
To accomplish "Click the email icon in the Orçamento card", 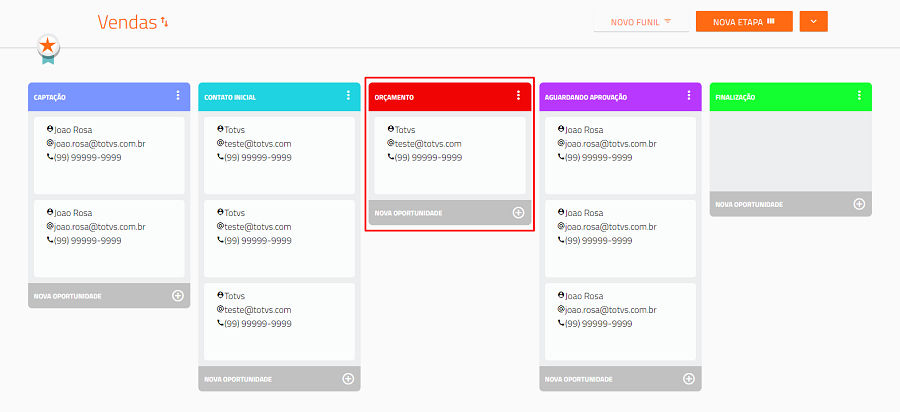I will (391, 143).
